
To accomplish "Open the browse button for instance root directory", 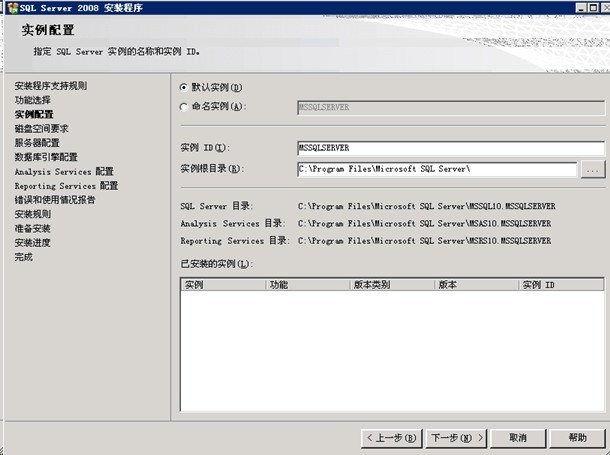I will tap(592, 170).
